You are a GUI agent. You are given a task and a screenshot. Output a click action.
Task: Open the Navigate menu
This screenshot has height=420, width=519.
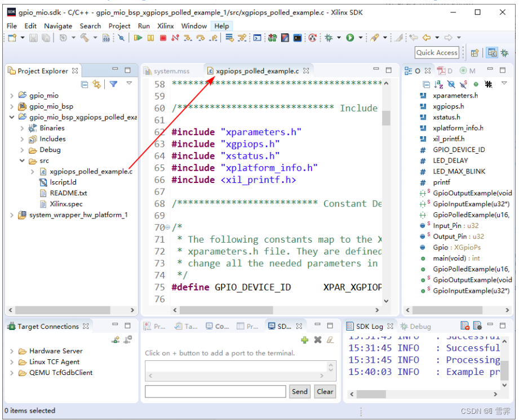(x=58, y=26)
